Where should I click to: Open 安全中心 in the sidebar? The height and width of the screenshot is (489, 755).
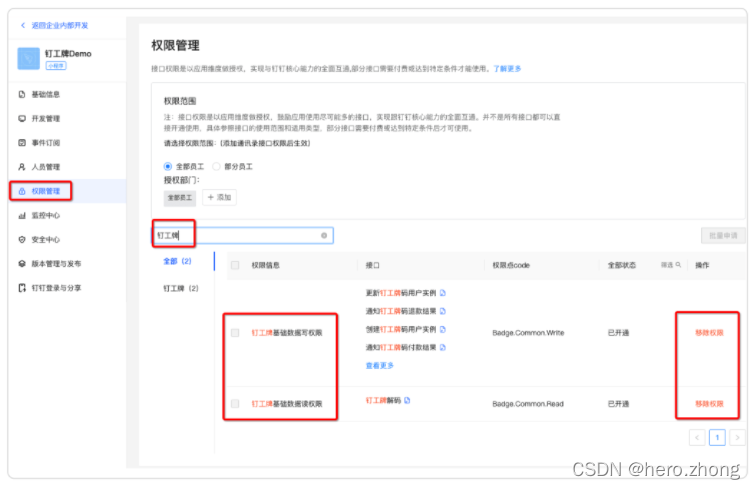46,239
